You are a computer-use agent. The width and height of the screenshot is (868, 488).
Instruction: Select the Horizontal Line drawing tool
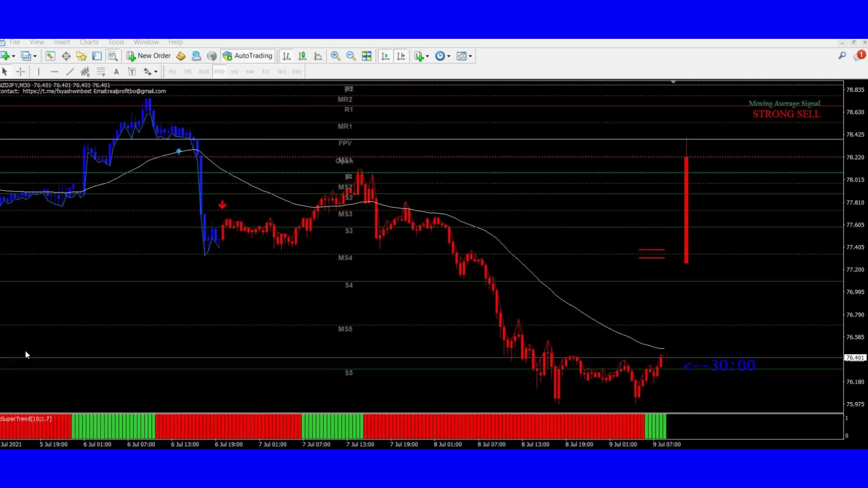(54, 71)
